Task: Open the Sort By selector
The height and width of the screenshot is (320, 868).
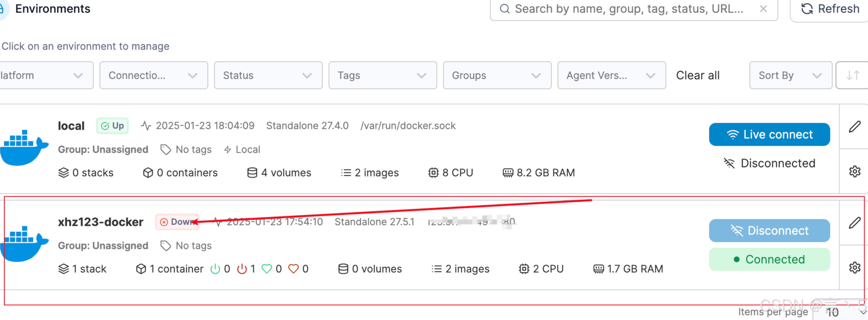Action: pos(790,75)
